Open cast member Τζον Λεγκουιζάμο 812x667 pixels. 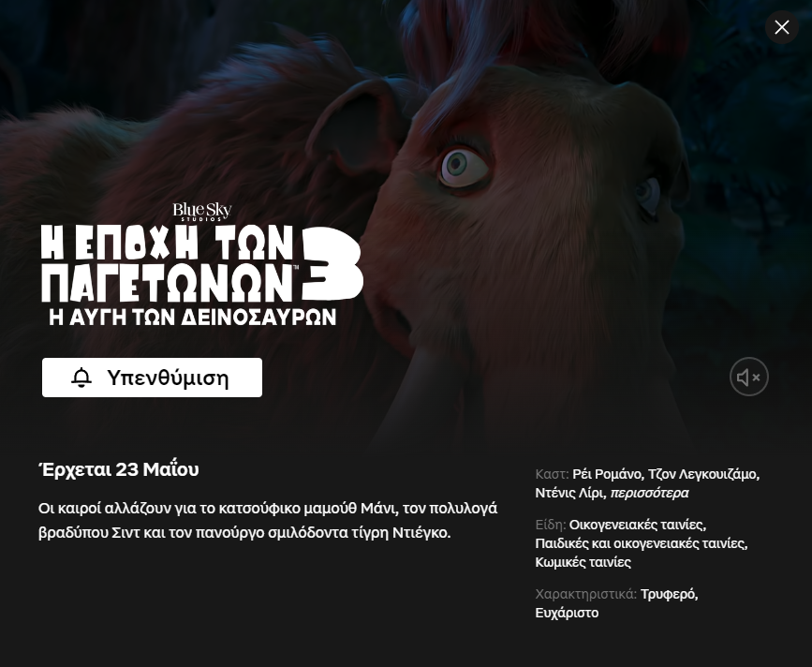point(701,474)
